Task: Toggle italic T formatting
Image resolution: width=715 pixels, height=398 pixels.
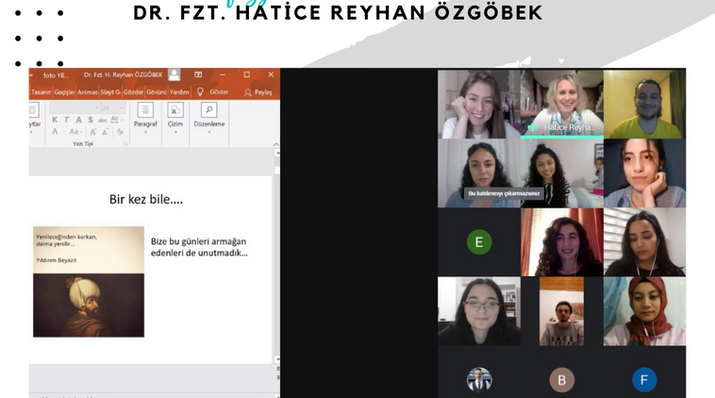Action: pyautogui.click(x=67, y=120)
